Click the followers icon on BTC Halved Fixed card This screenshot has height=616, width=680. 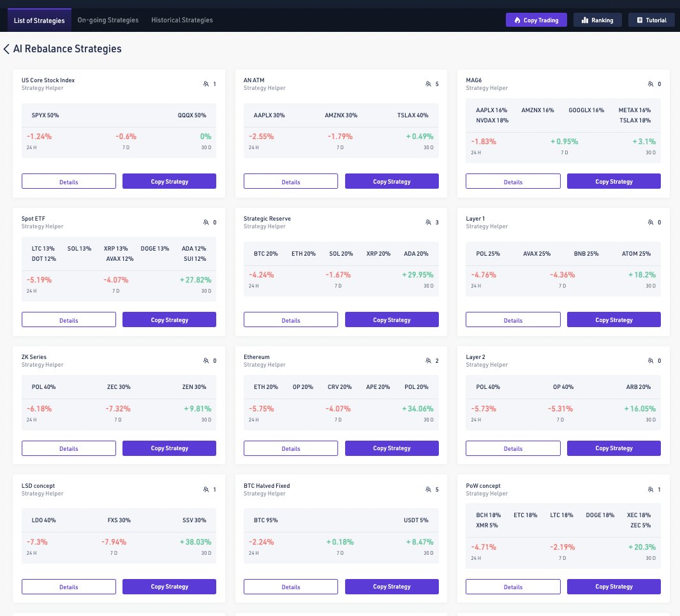[429, 489]
